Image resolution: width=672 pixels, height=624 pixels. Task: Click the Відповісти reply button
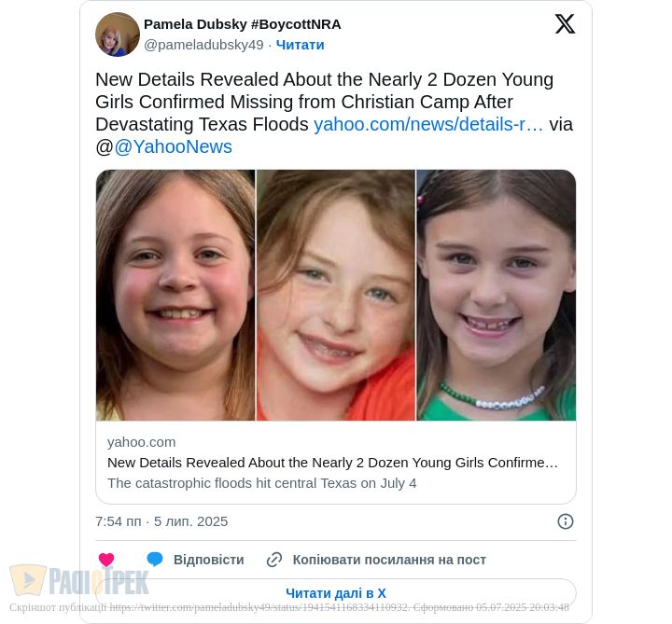point(208,560)
